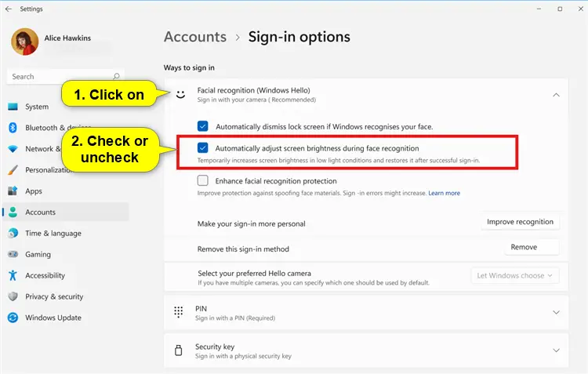Close the Settings window
This screenshot has width=588, height=374.
tap(580, 9)
